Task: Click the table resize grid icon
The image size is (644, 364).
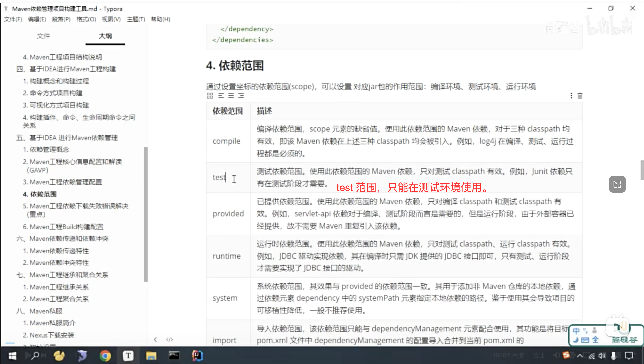Action: (x=210, y=96)
